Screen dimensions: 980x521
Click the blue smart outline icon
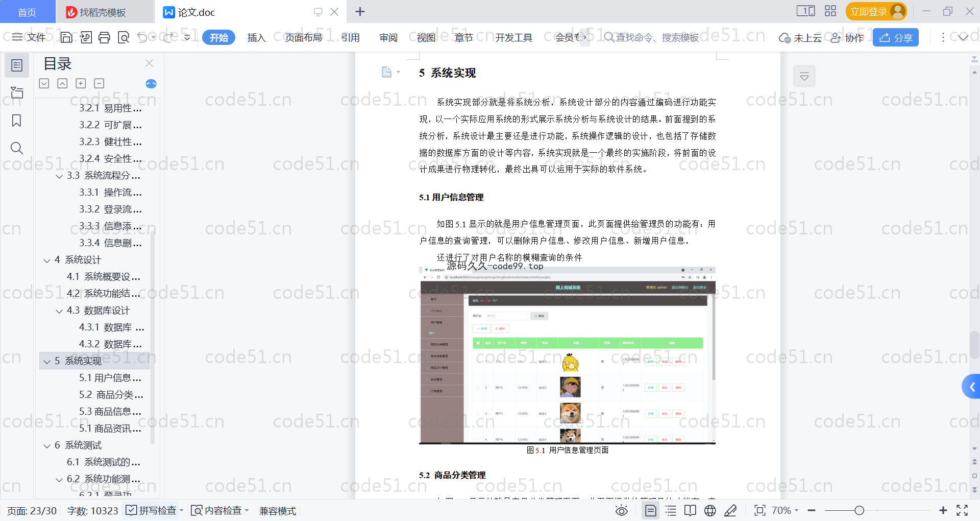click(x=151, y=84)
